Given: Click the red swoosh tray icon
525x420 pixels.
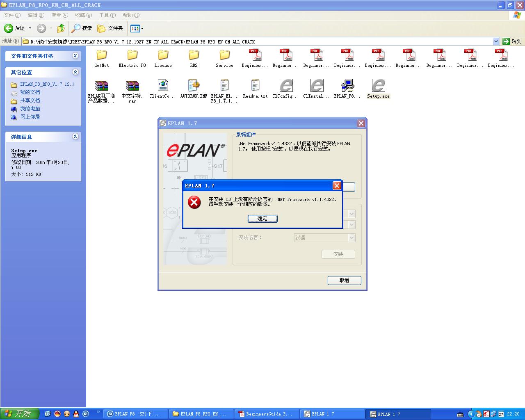Looking at the screenshot, I should pos(486,414).
